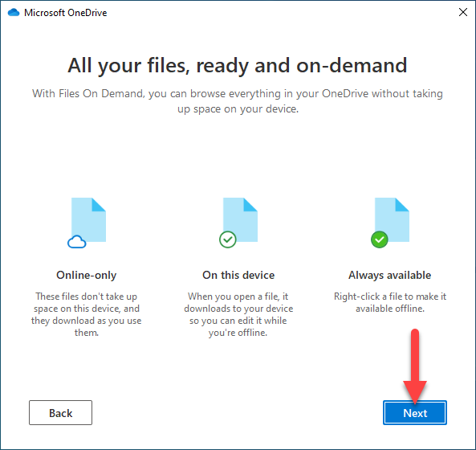Select the document icon above Always available
The image size is (476, 450).
tap(392, 219)
